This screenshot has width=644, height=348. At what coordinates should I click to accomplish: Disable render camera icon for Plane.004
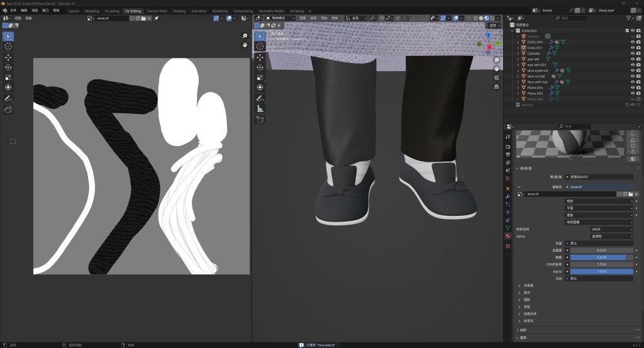pos(638,87)
